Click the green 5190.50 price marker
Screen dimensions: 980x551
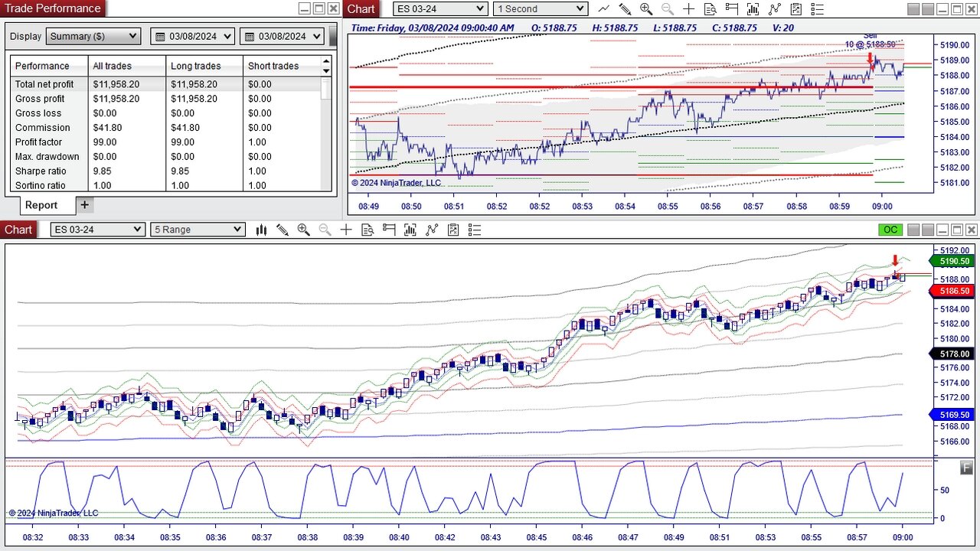tap(950, 262)
